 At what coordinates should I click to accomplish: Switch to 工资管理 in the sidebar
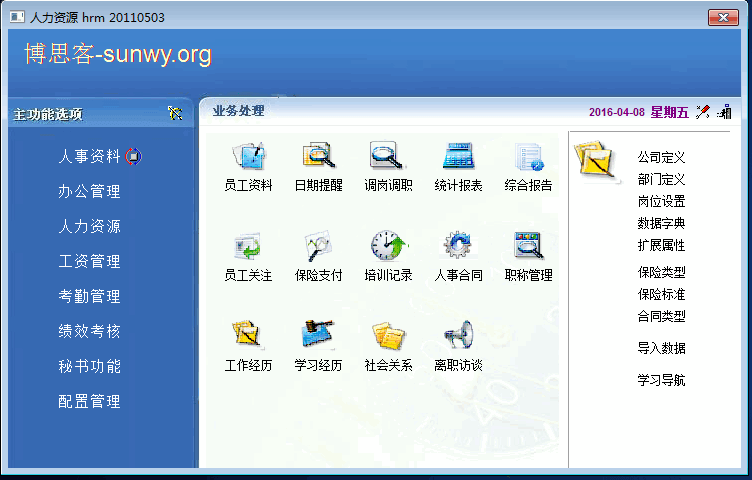[89, 261]
